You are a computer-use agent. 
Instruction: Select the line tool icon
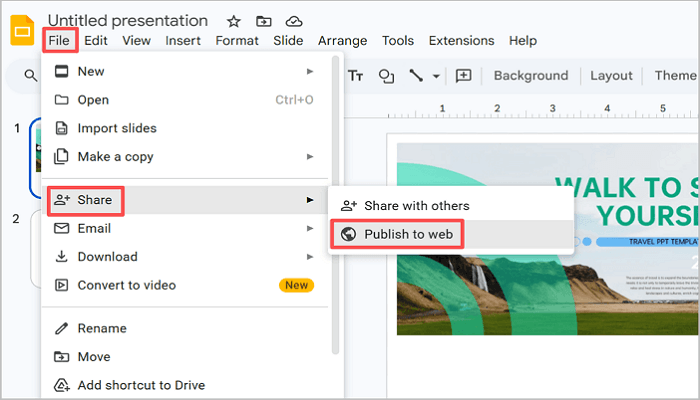click(416, 75)
